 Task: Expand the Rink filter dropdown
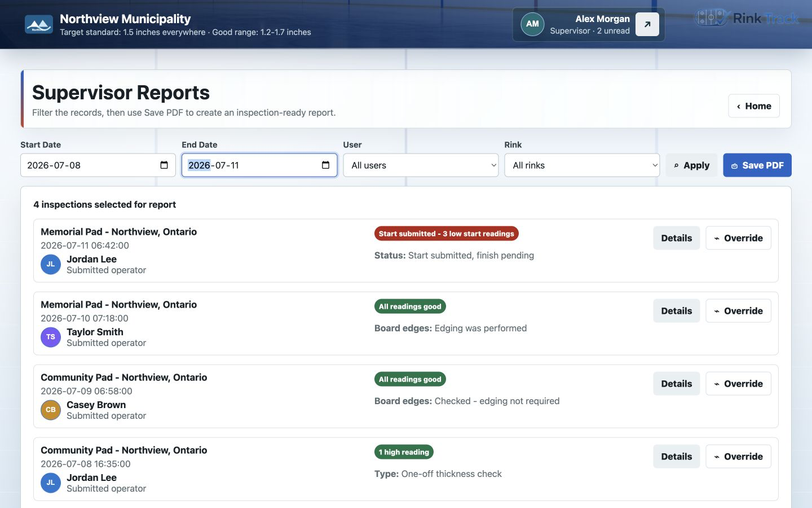tap(582, 165)
